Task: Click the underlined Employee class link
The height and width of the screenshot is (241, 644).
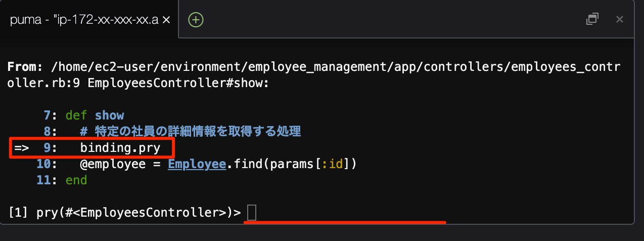Action: pyautogui.click(x=197, y=164)
